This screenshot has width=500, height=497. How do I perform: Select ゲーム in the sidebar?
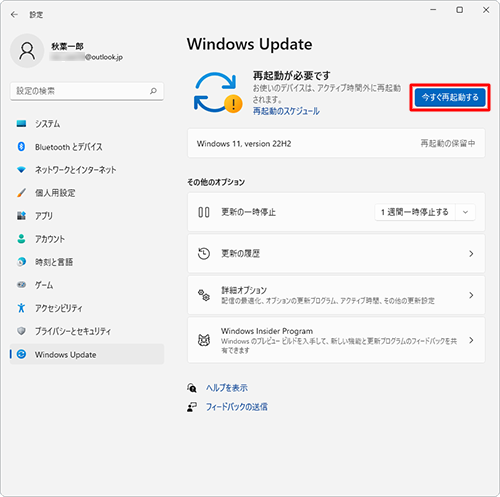(x=87, y=285)
